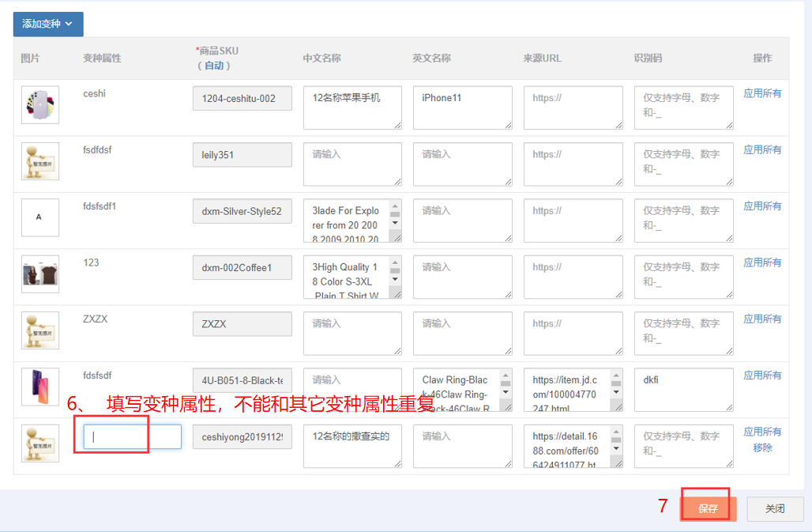Click SKU field 1204-ceshitu-002
Viewport: 812px width, 532px height.
[x=242, y=99]
